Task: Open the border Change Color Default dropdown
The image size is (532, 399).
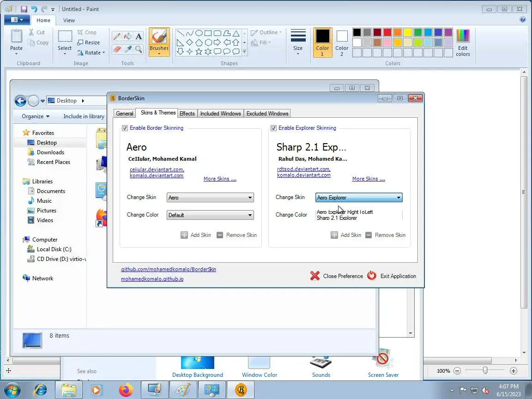Action: coord(210,215)
